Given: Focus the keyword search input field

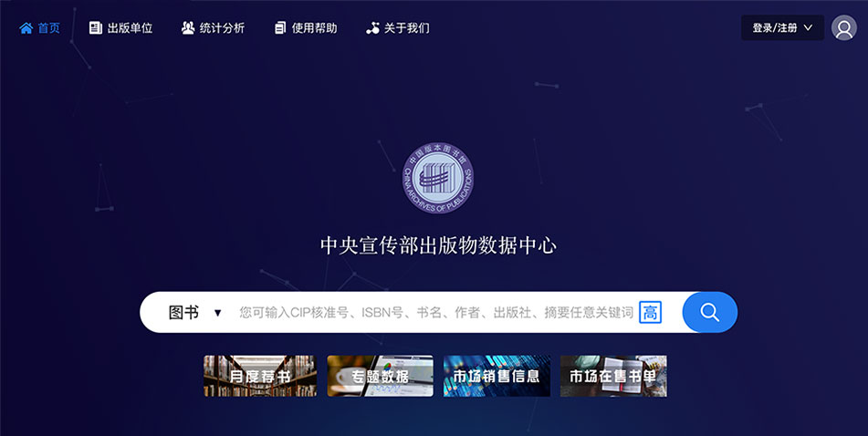Looking at the screenshot, I should tap(435, 313).
